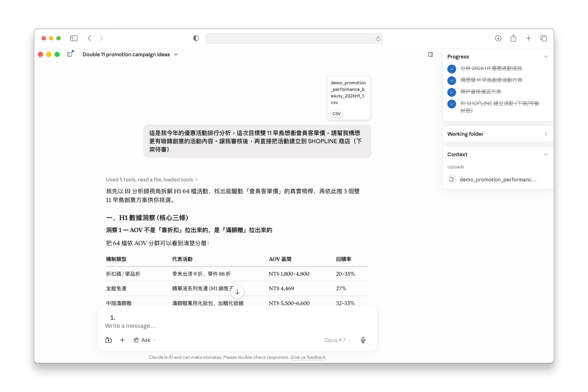Image resolution: width=588 pixels, height=392 pixels.
Task: Open the CSV file icon under Uploads
Action: tap(452, 179)
